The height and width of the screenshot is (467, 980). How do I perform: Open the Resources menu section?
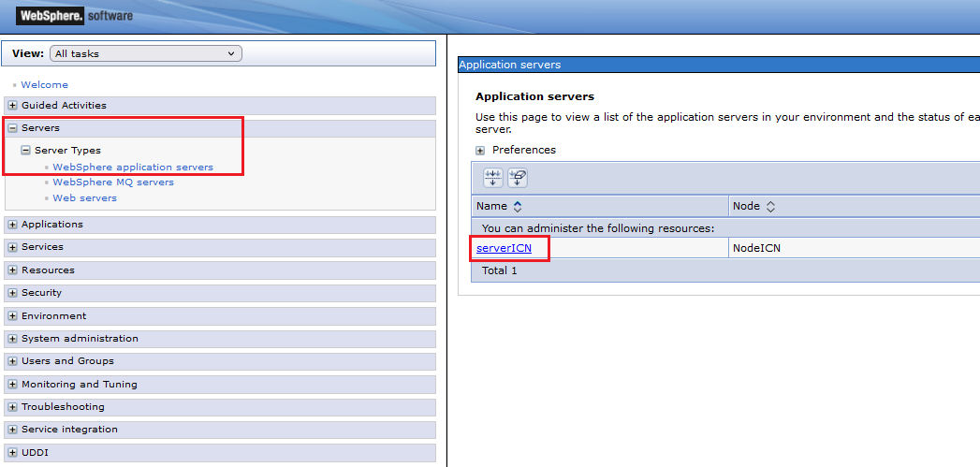pyautogui.click(x=48, y=270)
